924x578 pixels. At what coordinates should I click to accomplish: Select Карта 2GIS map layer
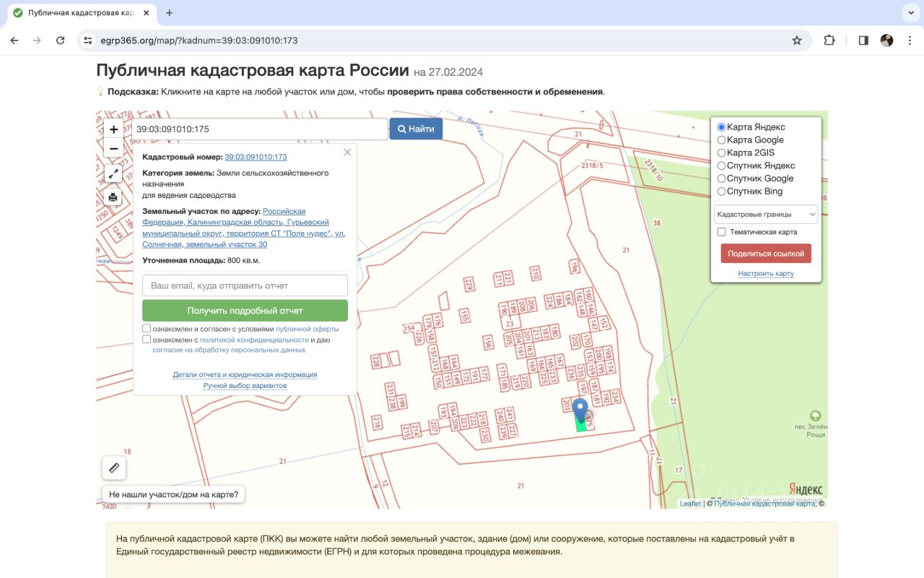click(x=721, y=153)
